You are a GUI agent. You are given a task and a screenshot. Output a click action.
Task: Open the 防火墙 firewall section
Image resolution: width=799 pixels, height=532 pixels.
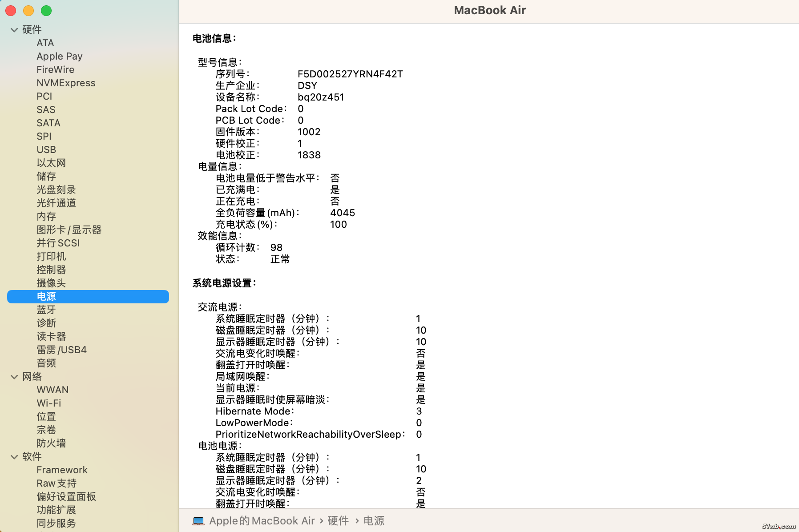point(52,443)
